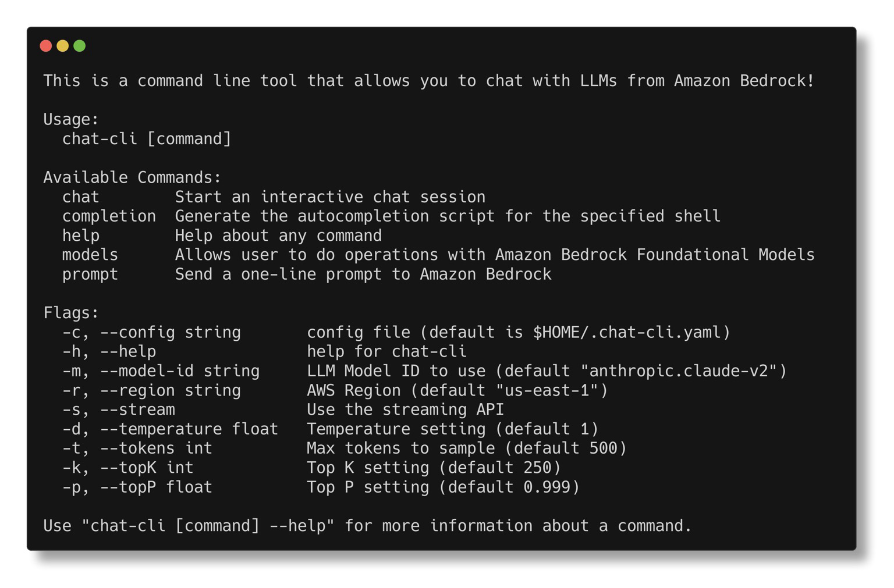This screenshot has height=588, width=894.
Task: Click the '--tokens int' flag
Action: click(156, 448)
